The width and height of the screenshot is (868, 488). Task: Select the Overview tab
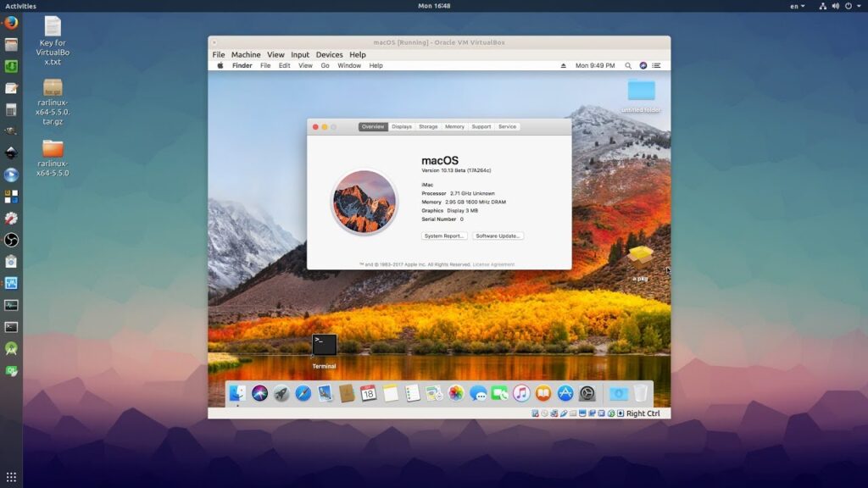(x=373, y=127)
